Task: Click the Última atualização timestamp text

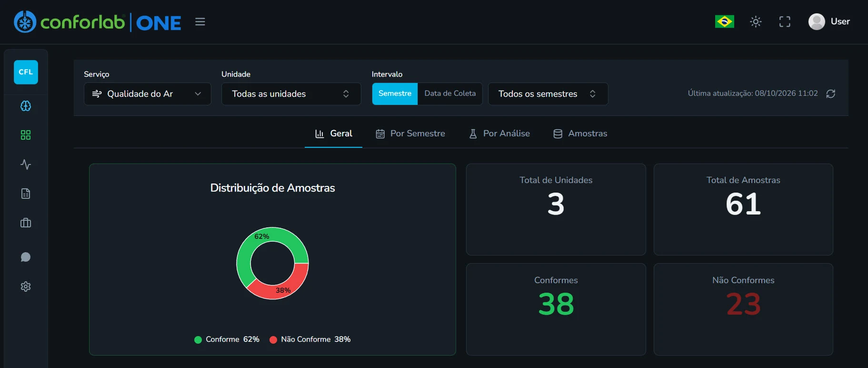Action: 753,93
